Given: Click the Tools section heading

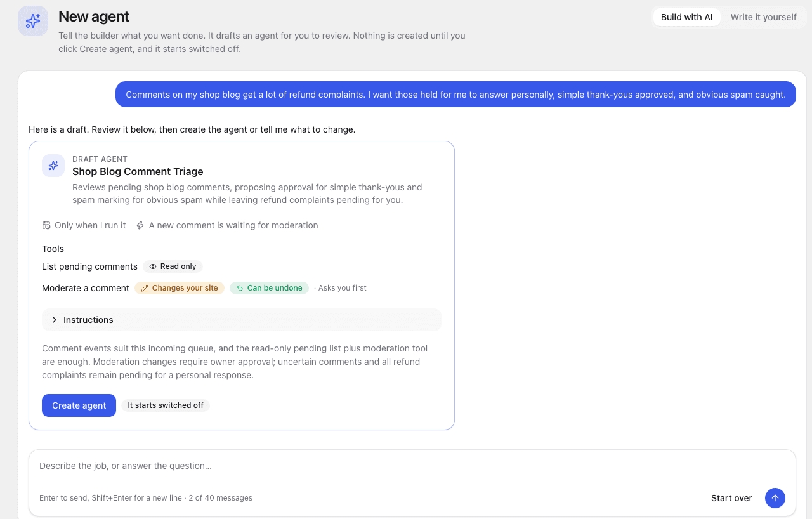Looking at the screenshot, I should click(x=53, y=249).
